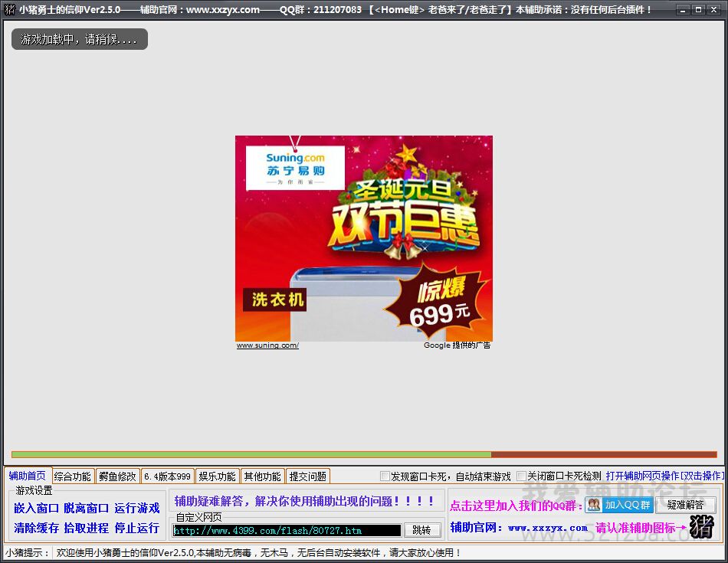This screenshot has width=728, height=563.
Task: Click the 跳转 button
Action: pyautogui.click(x=422, y=530)
